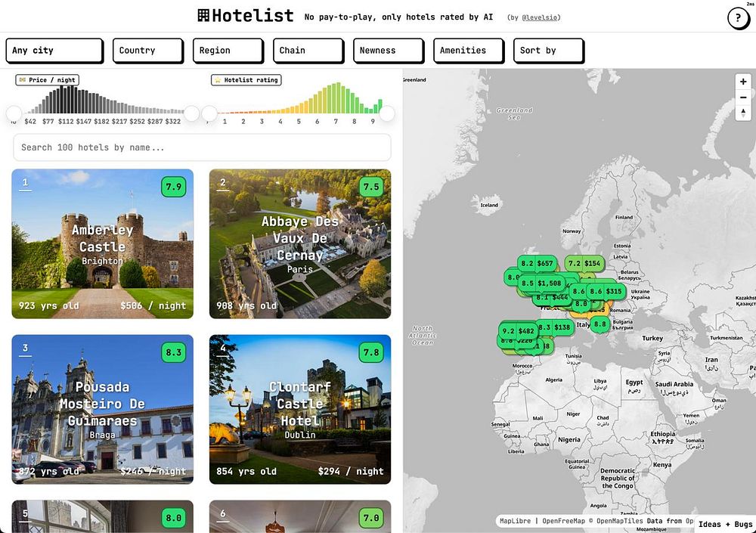Zoom out on the map
Image resolution: width=756 pixels, height=533 pixels.
point(743,98)
